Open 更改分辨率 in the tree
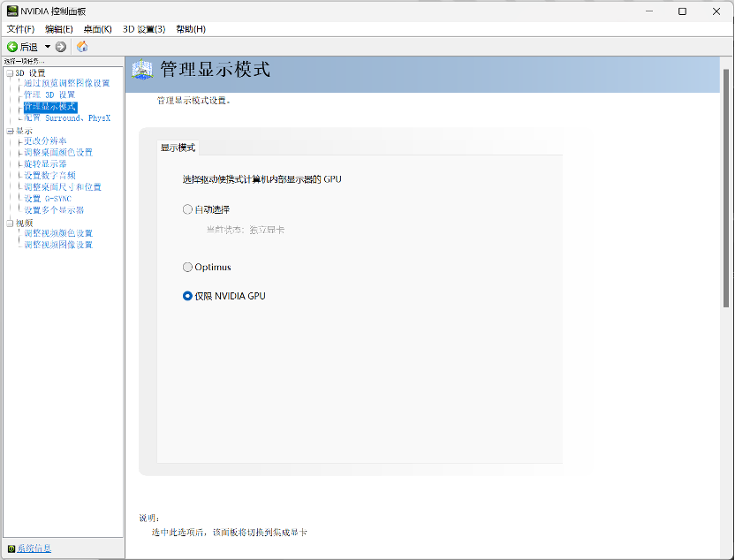Viewport: 735px width, 560px height. (x=45, y=140)
